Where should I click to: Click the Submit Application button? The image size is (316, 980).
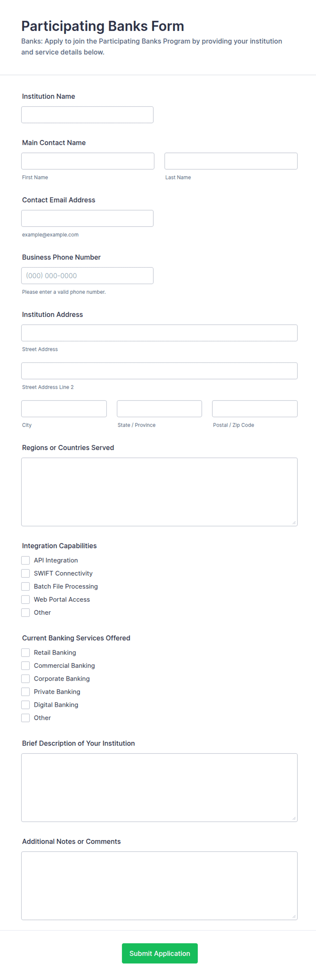click(x=159, y=954)
